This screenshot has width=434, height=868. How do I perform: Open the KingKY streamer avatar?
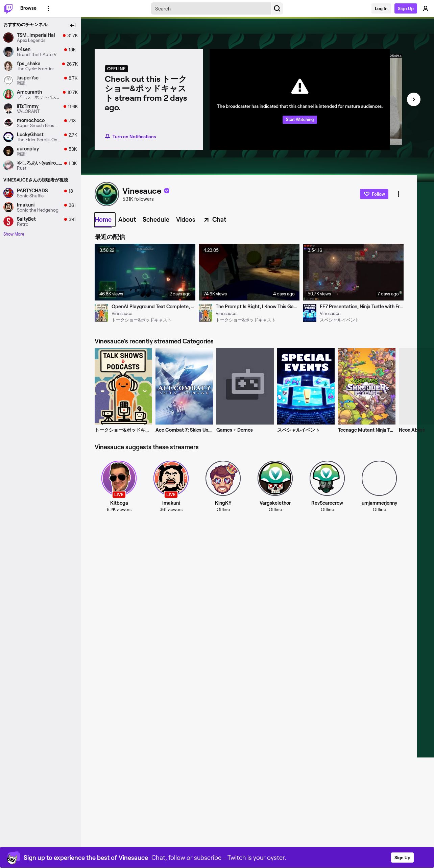(x=223, y=478)
